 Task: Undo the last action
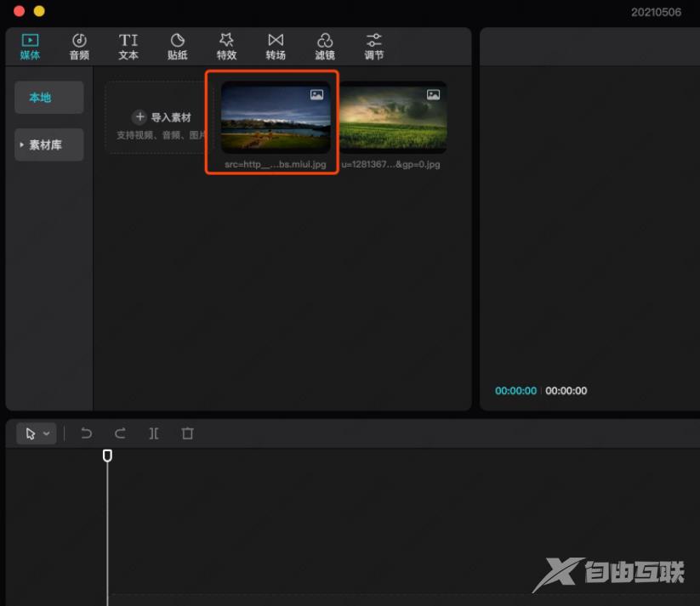86,433
